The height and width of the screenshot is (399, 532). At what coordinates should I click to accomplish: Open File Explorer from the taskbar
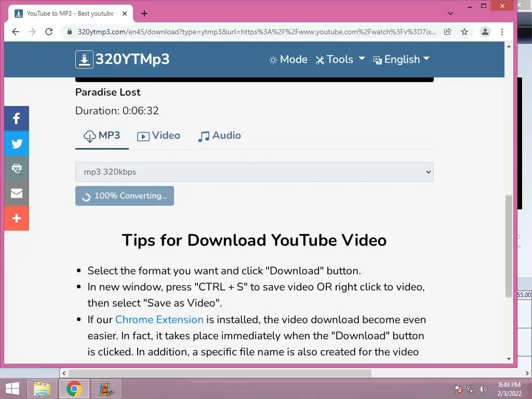coord(42,389)
